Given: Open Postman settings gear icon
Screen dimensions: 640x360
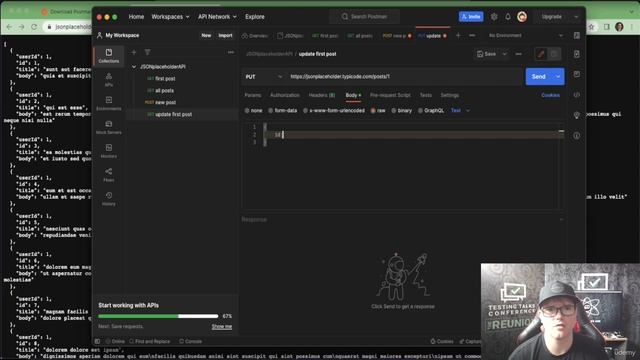Looking at the screenshot, I should (494, 17).
